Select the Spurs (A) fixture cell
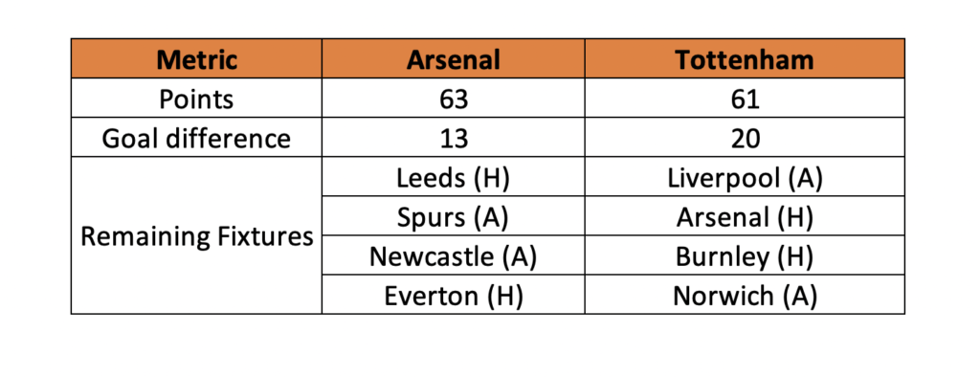The height and width of the screenshot is (377, 980). [x=453, y=216]
